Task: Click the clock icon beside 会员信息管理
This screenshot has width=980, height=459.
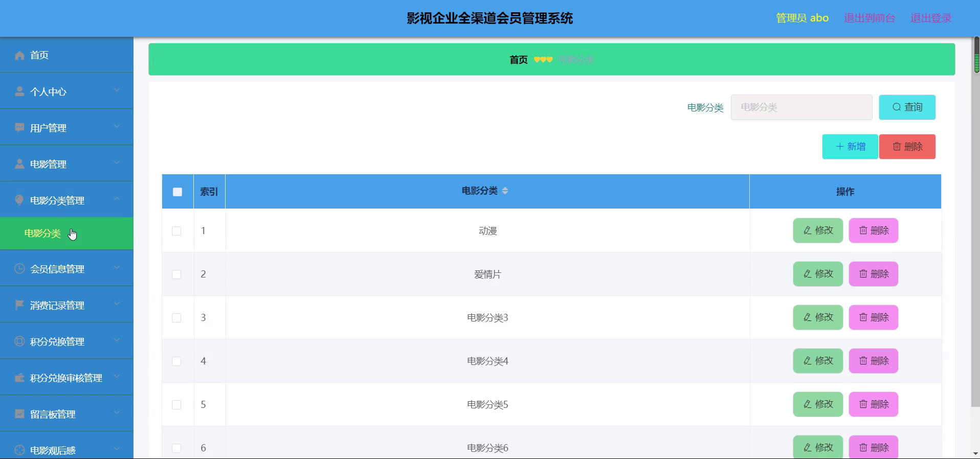Action: coord(19,269)
